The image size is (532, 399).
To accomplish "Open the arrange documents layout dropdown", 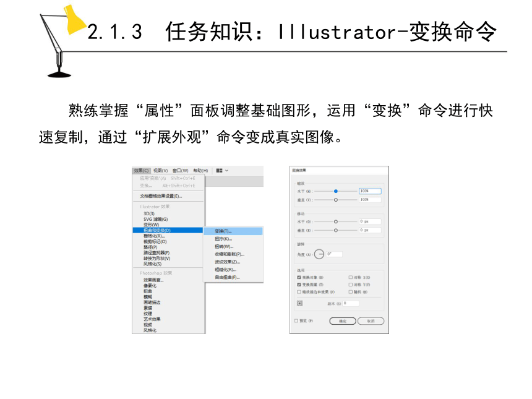I will tap(222, 170).
